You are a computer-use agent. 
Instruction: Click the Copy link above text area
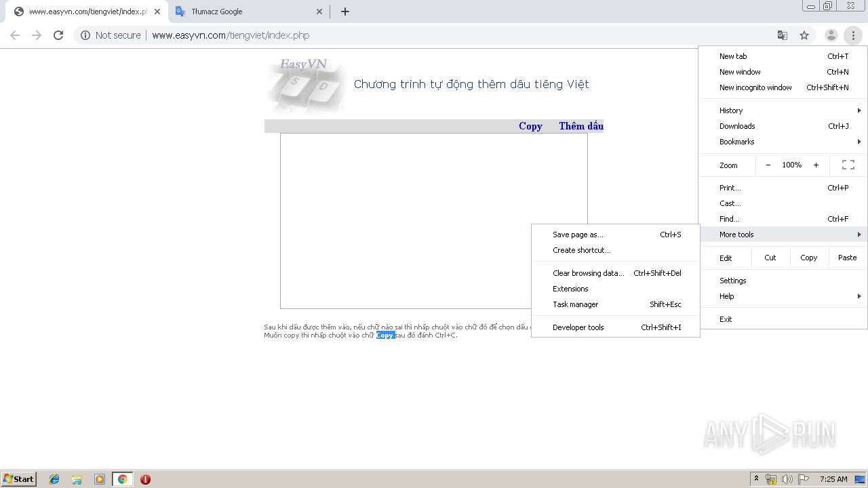(530, 126)
